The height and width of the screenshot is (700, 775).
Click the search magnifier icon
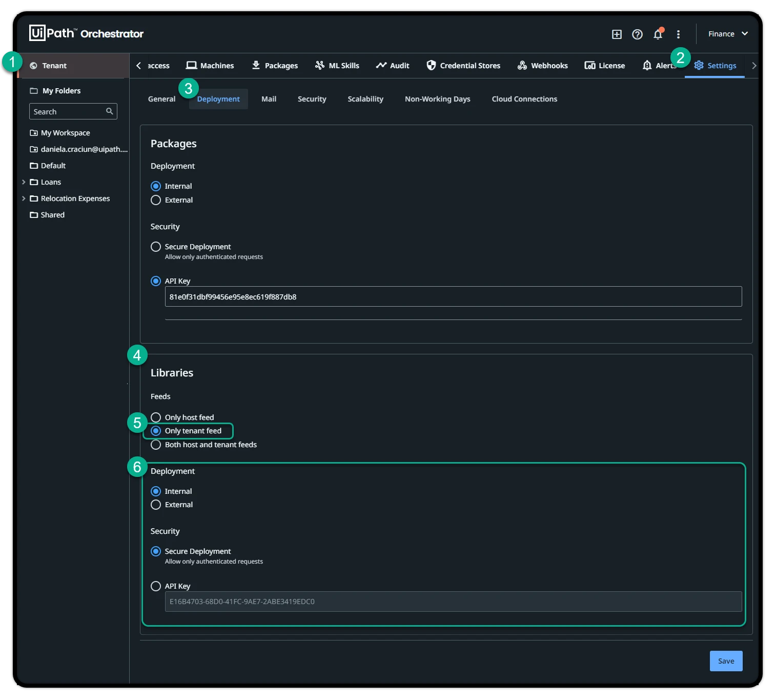109,111
